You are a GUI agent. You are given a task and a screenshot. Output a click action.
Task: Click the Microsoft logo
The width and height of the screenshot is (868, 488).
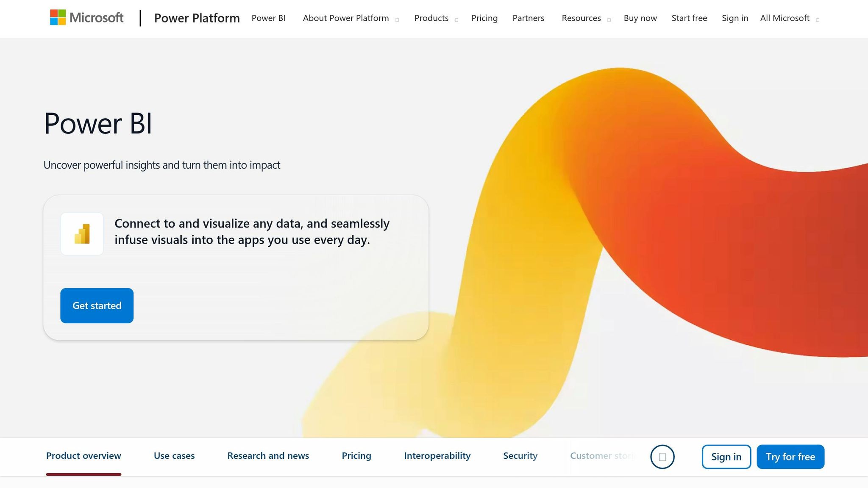[x=86, y=18]
